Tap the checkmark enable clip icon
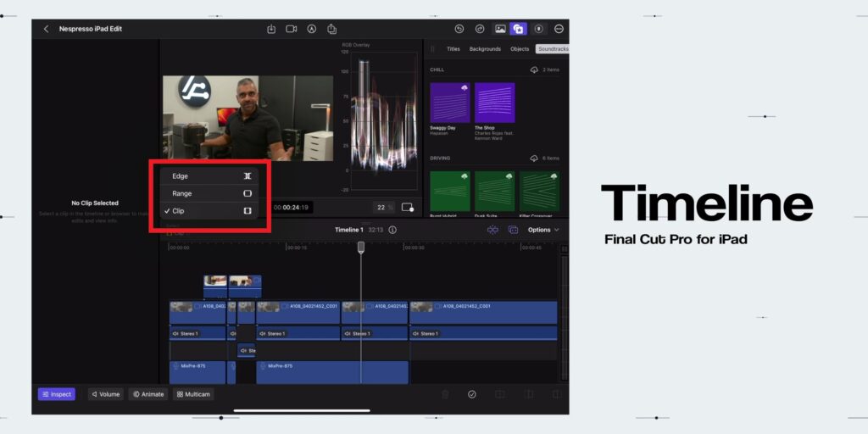 471,394
